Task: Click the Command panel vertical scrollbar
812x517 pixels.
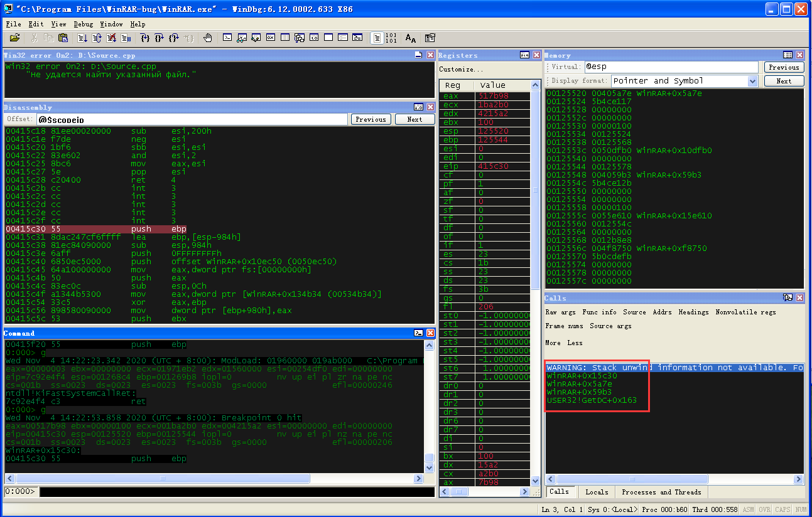Action: (429, 407)
